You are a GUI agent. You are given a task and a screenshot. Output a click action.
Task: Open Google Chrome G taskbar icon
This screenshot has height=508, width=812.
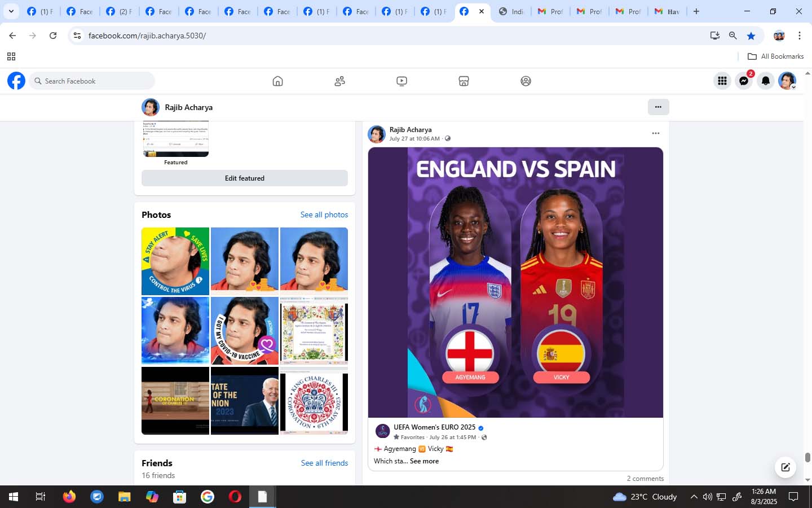pyautogui.click(x=208, y=497)
